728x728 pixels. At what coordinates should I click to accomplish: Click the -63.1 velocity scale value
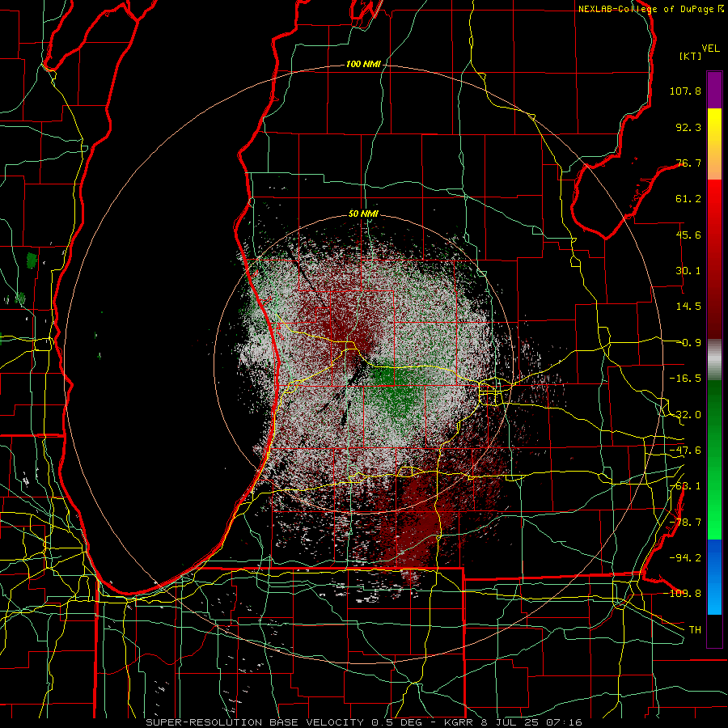tap(685, 486)
